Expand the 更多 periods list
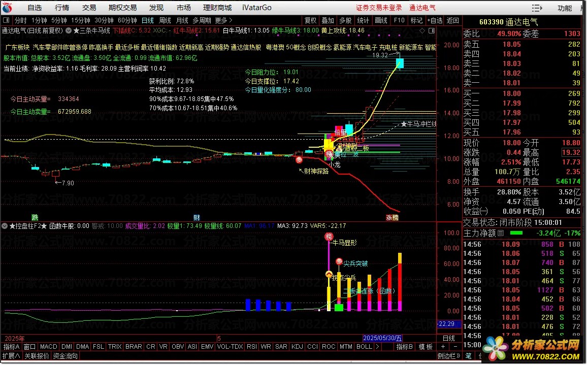588x365 pixels. (x=223, y=20)
